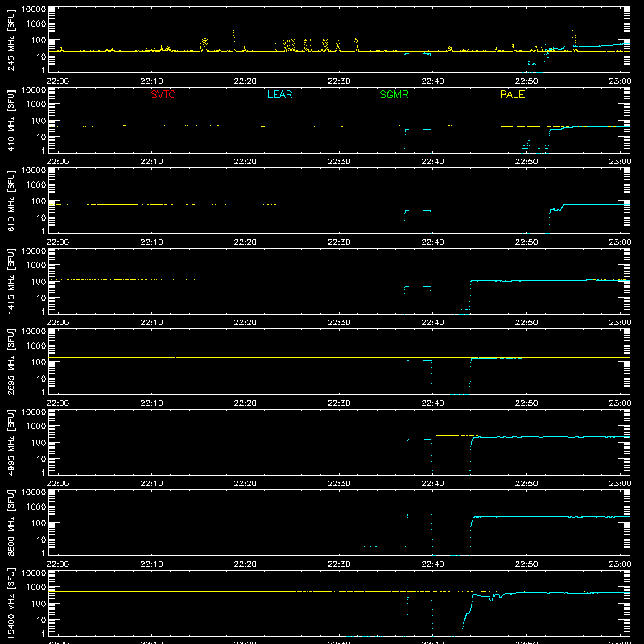Select the 410 MHz [SFU] axis label

click(10, 120)
